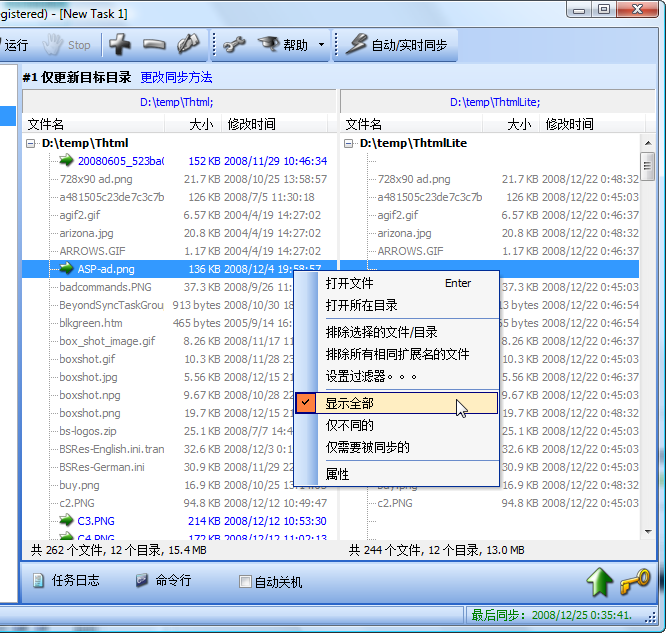
Task: Click right pane scrollbar up arrow
Action: coord(648,143)
